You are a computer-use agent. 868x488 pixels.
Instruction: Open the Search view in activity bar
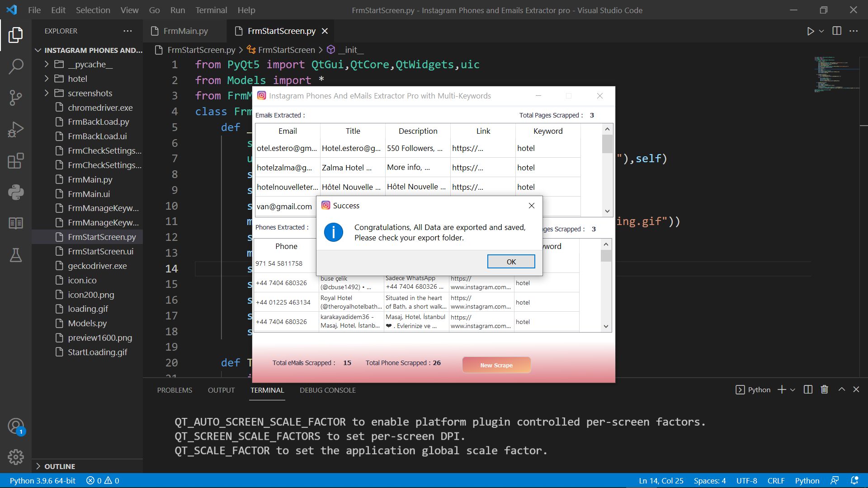coord(16,66)
